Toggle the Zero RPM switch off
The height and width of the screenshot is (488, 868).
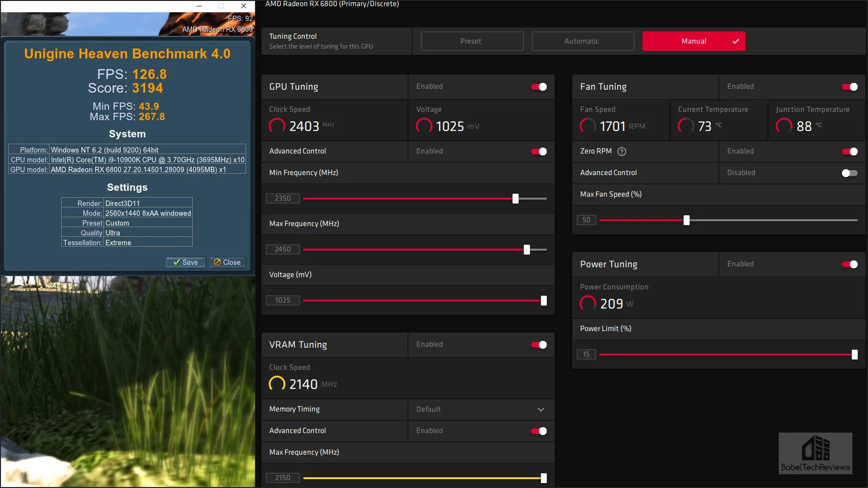[x=850, y=152]
